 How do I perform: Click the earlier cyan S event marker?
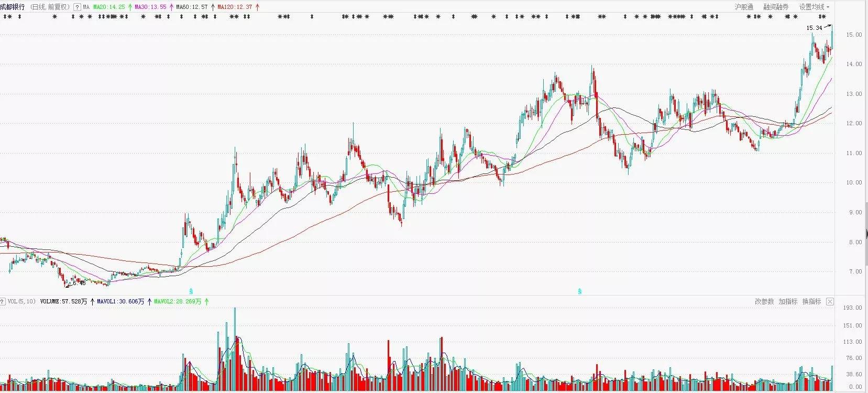tap(191, 291)
